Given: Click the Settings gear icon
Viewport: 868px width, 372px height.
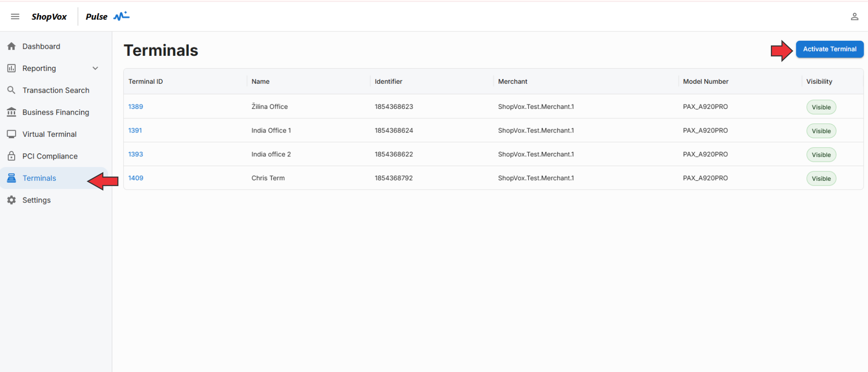Looking at the screenshot, I should [12, 200].
